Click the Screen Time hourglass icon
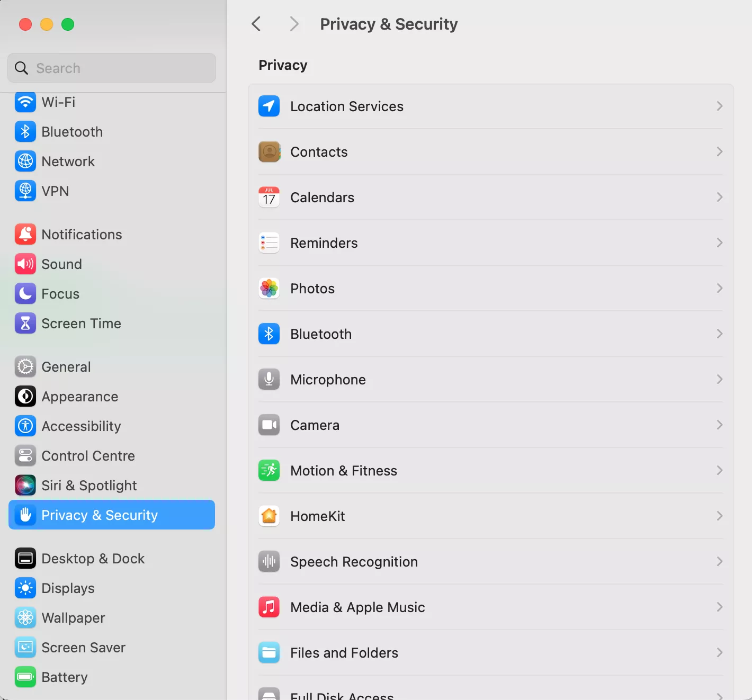Screen dimensions: 752x700 25,324
